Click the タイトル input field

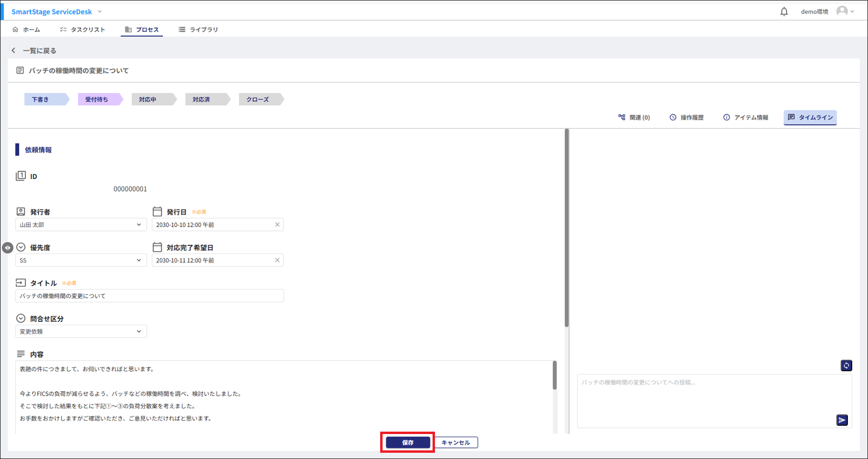[x=149, y=296]
